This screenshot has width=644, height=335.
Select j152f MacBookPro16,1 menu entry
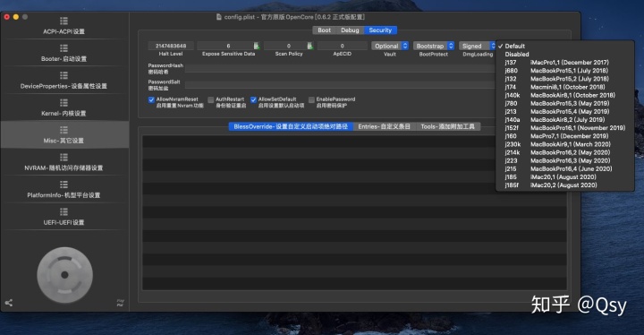pos(564,128)
